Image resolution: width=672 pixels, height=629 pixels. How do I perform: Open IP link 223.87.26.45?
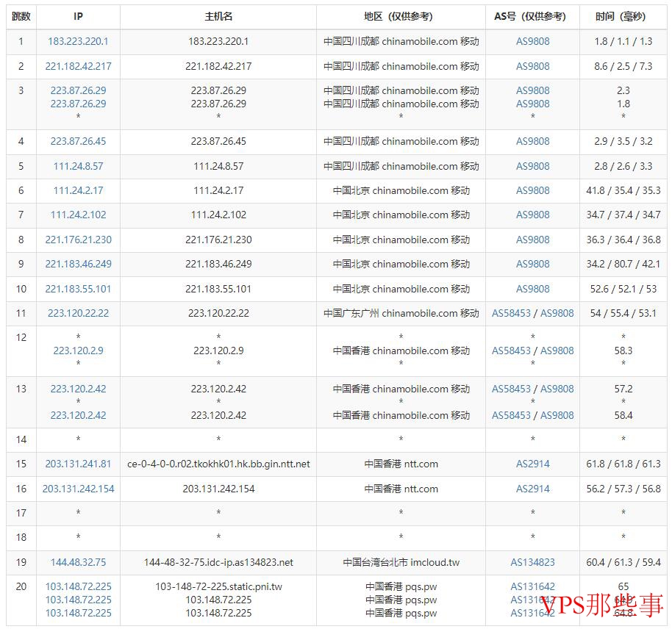tap(78, 141)
